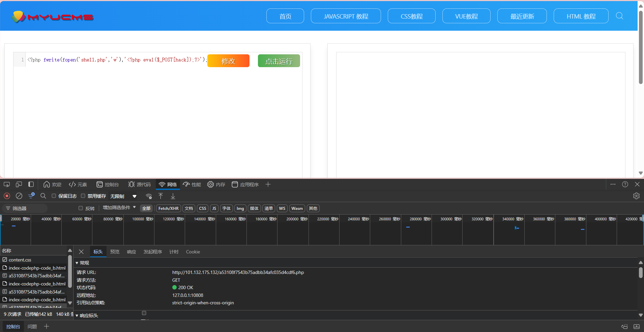The width and height of the screenshot is (644, 332).
Task: Click the headers pane scrollbar thumb
Action: coord(641,273)
